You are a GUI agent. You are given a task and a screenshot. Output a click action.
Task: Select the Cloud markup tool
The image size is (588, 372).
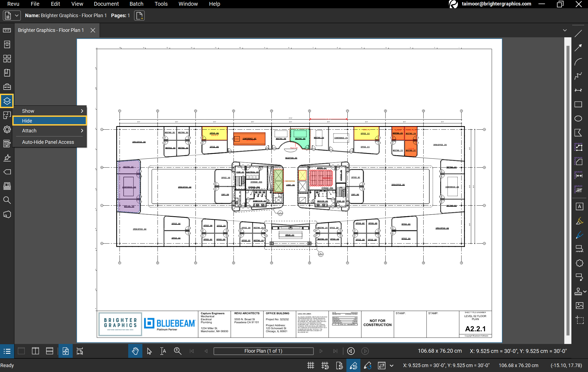pyautogui.click(x=579, y=263)
